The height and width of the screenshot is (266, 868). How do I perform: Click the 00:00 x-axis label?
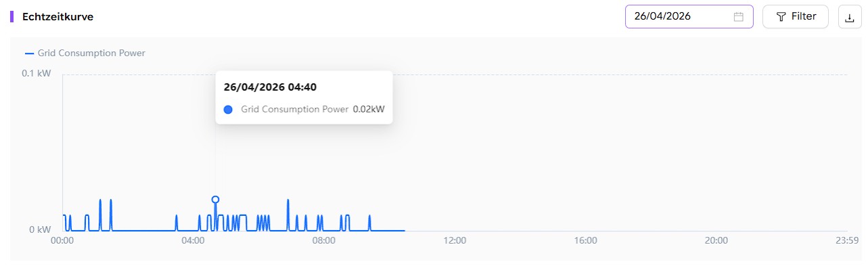62,240
